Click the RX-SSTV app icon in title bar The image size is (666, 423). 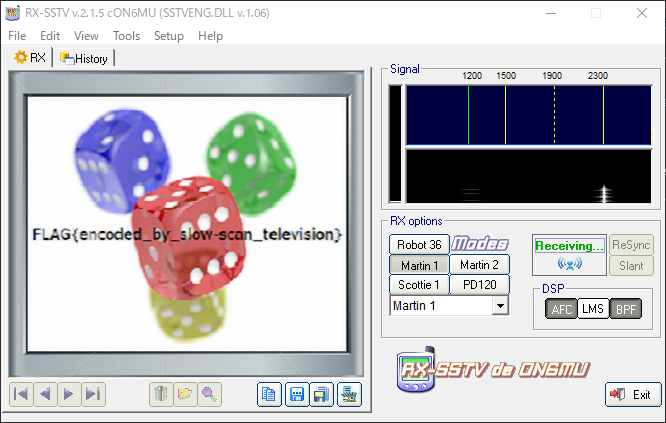(x=12, y=13)
